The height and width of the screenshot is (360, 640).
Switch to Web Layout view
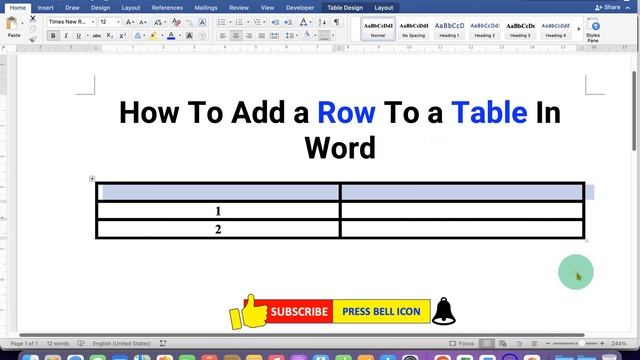503,344
